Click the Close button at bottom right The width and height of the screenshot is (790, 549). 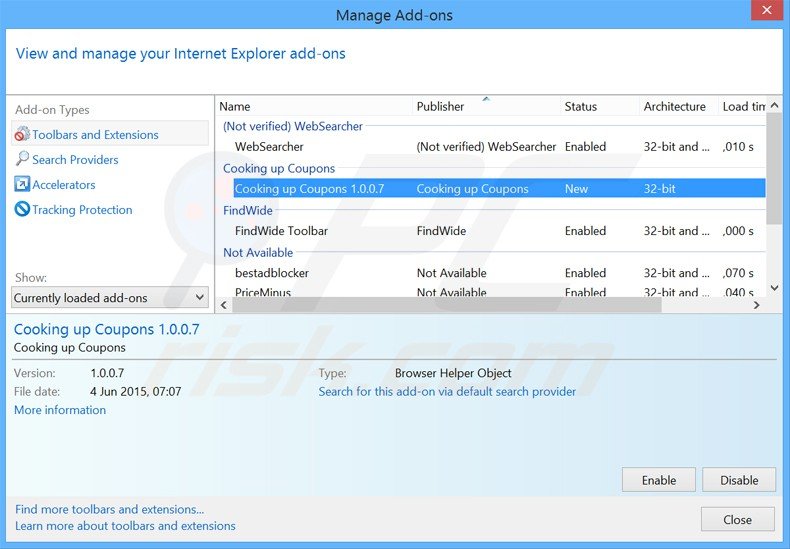(738, 519)
